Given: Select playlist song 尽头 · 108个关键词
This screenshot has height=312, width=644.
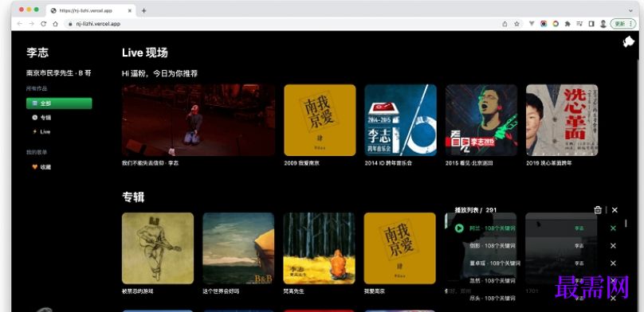Looking at the screenshot, I should point(493,298).
